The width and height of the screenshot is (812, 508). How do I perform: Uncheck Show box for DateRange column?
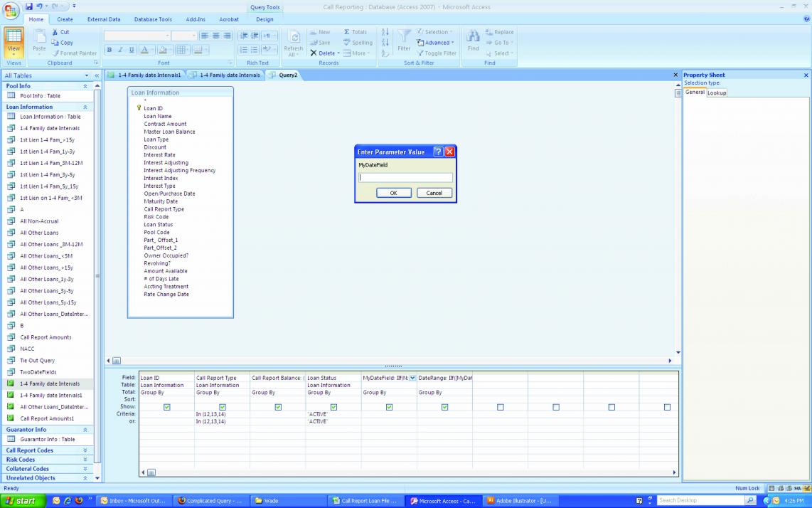pyautogui.click(x=444, y=407)
